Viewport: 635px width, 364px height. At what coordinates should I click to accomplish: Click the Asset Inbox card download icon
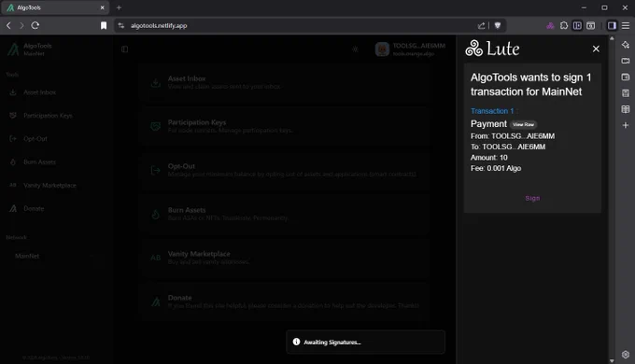click(x=156, y=82)
